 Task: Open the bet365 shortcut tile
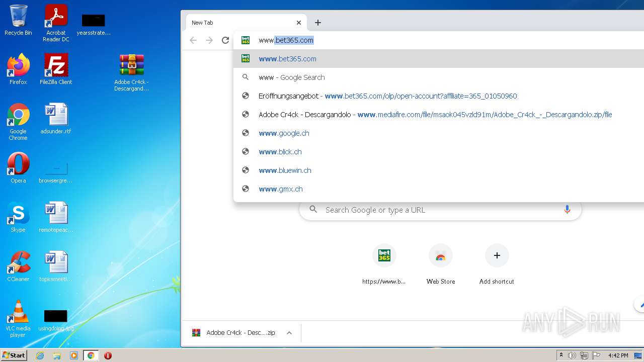point(384,264)
